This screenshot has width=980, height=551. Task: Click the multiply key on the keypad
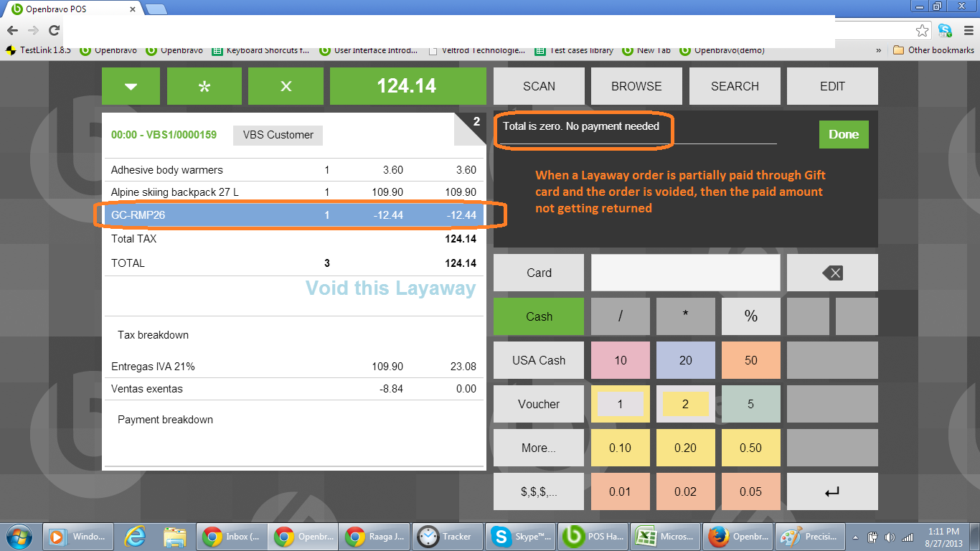click(x=686, y=316)
